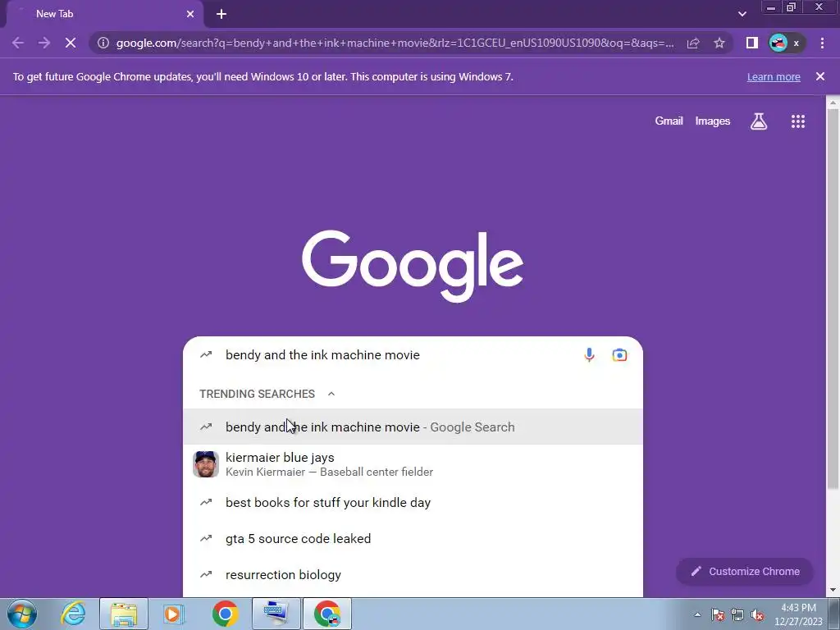
Task: Select resurrection biology suggestion
Action: click(x=413, y=575)
